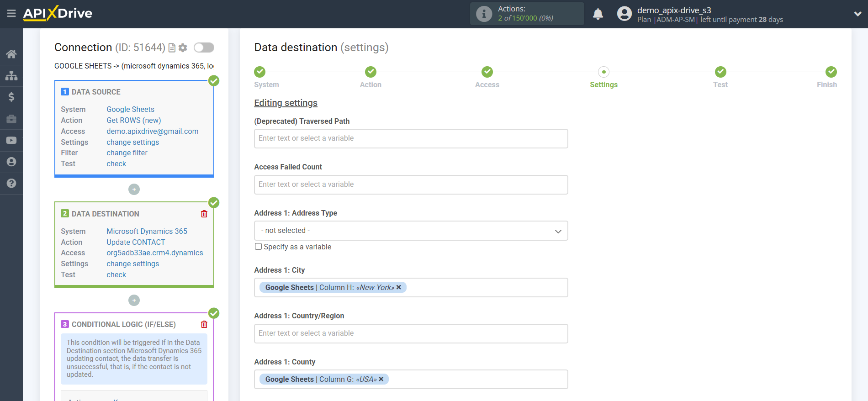Go to the Access step
Screen dimensions: 868x401
(487, 72)
